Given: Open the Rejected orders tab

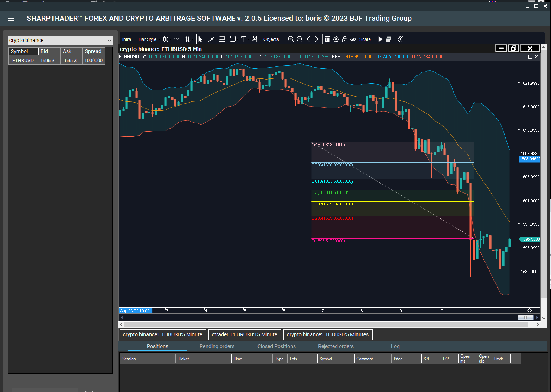Looking at the screenshot, I should pos(336,346).
